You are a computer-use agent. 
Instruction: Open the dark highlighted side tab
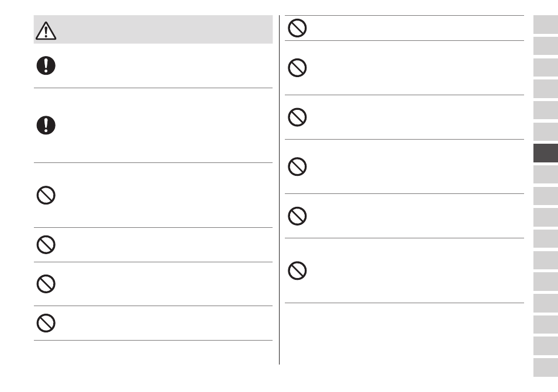pyautogui.click(x=546, y=153)
